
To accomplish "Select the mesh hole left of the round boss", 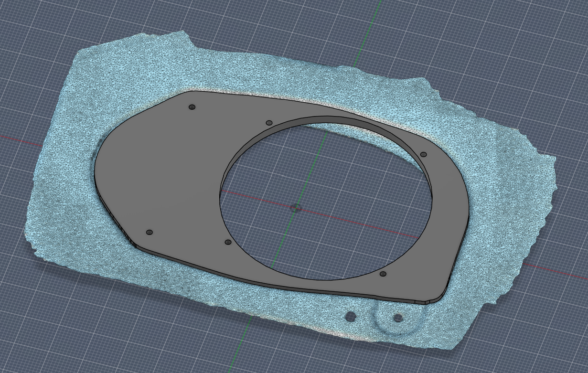I will [x=351, y=316].
